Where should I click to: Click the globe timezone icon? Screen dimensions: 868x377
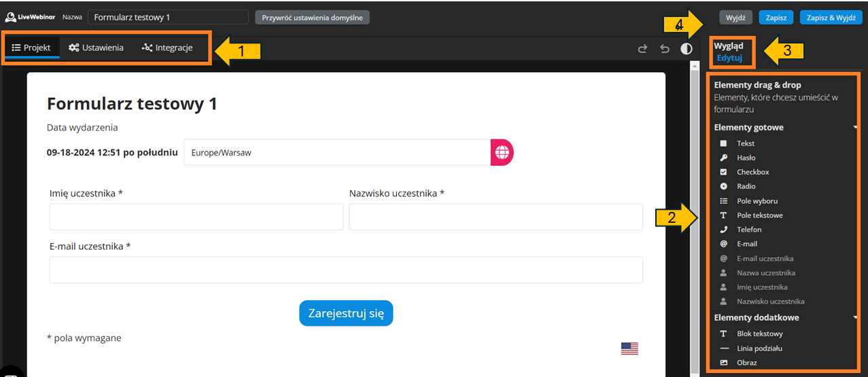click(502, 152)
